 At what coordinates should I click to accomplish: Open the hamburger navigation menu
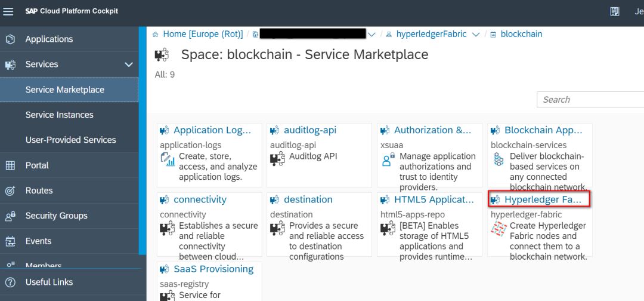tap(8, 11)
